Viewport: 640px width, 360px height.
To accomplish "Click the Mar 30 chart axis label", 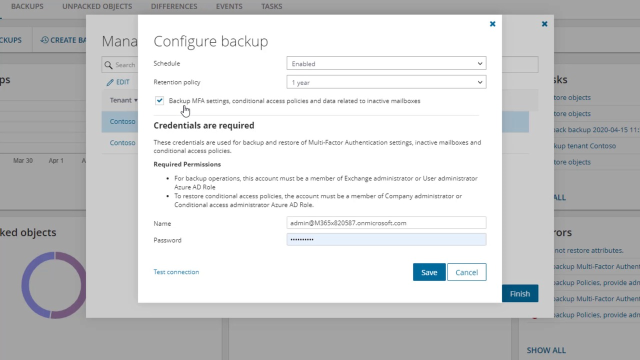I will 23,160.
